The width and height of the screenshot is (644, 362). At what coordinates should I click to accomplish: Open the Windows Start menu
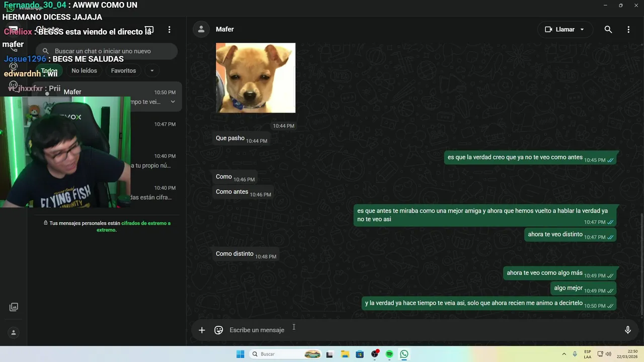click(240, 354)
